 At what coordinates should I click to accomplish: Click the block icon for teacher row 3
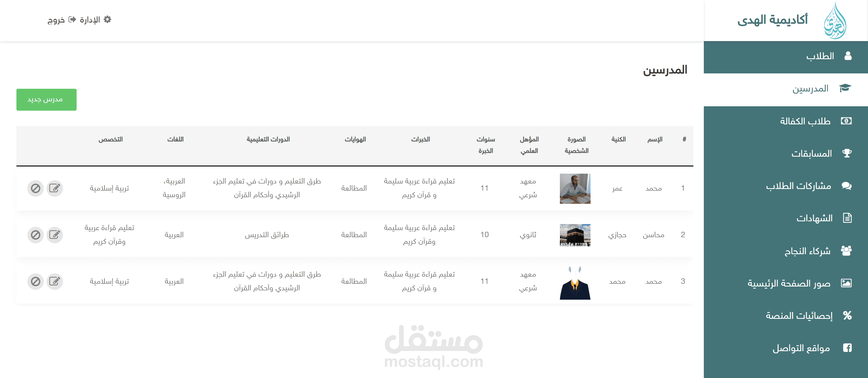click(35, 281)
